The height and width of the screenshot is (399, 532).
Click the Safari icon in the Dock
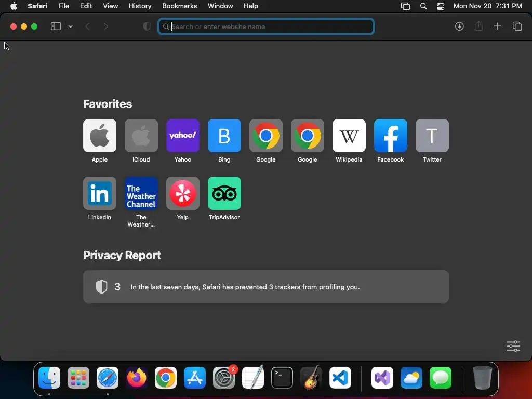(108, 377)
